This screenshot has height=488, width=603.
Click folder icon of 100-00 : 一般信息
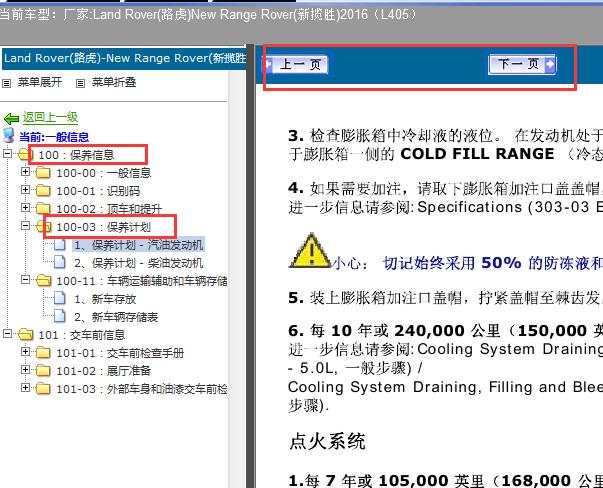pyautogui.click(x=43, y=173)
